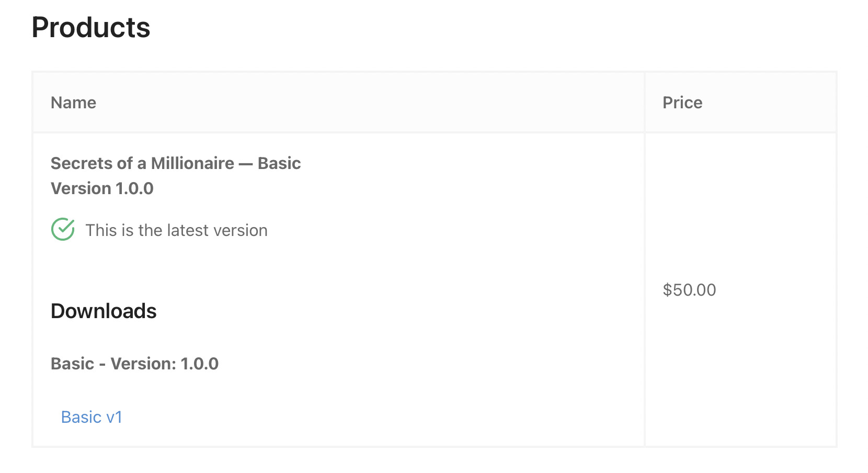Click the Downloads section heading

point(104,311)
